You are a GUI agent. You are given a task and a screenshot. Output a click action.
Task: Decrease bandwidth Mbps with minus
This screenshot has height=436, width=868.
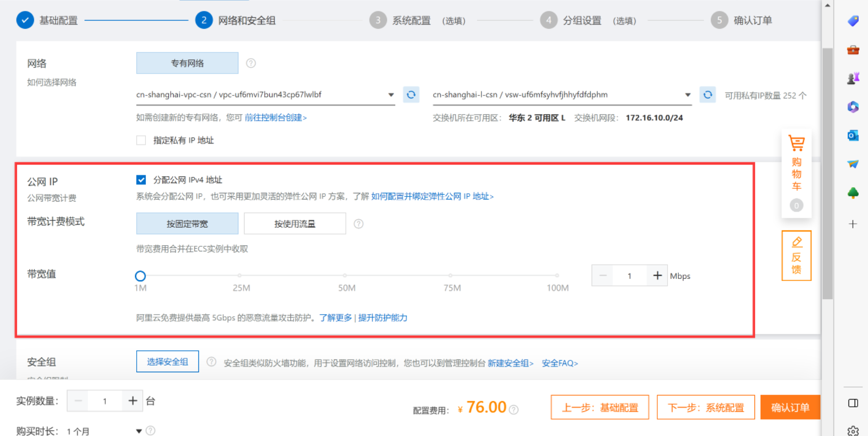click(602, 276)
